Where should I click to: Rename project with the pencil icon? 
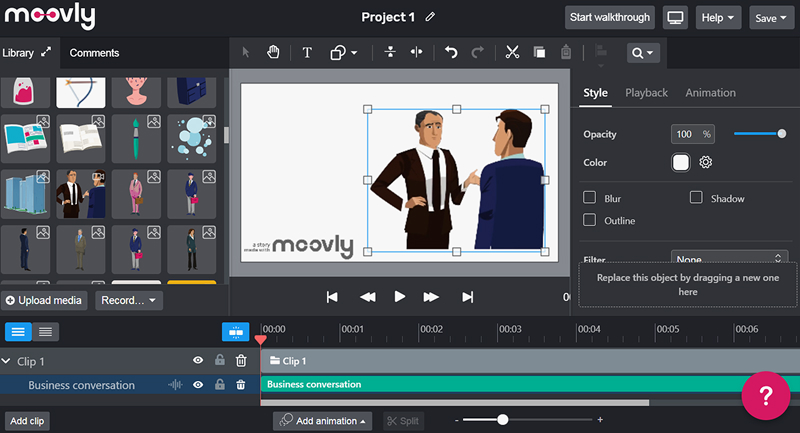click(430, 17)
